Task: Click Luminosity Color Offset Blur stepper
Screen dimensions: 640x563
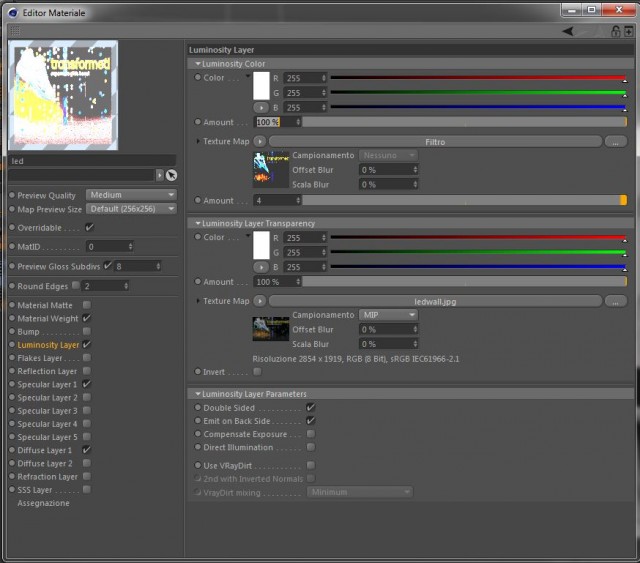Action: pyautogui.click(x=415, y=170)
